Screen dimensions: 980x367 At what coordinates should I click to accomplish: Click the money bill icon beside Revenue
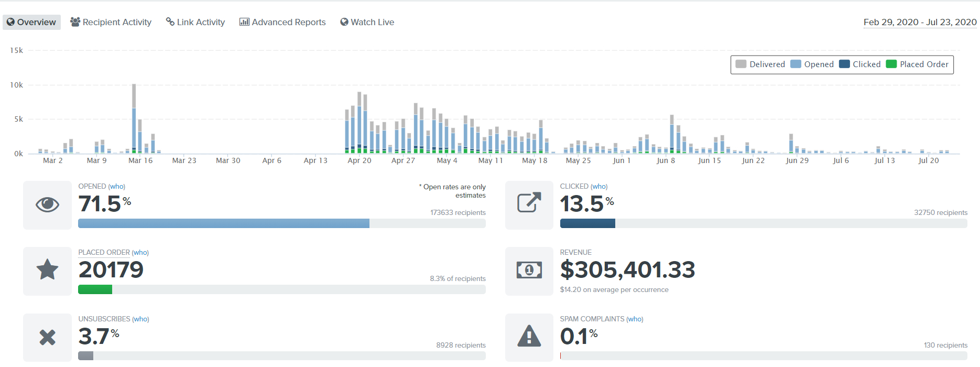point(529,270)
